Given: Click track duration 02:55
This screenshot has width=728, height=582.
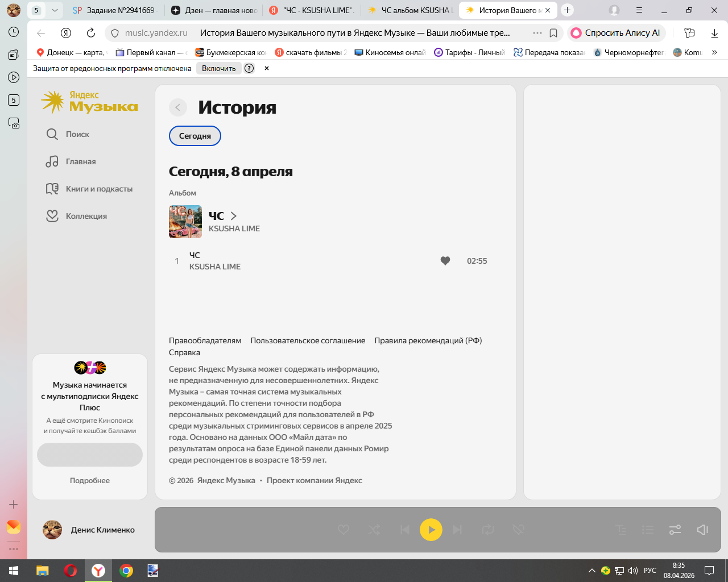Looking at the screenshot, I should [x=477, y=261].
